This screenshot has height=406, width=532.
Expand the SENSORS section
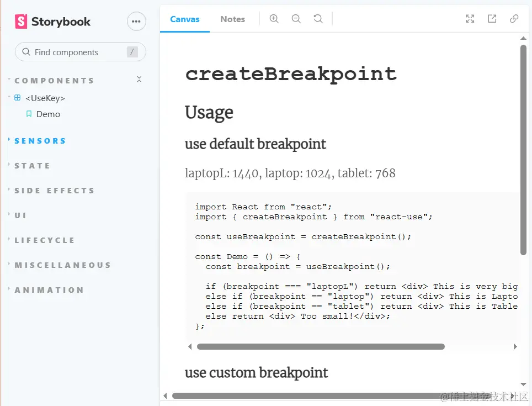pyautogui.click(x=40, y=141)
